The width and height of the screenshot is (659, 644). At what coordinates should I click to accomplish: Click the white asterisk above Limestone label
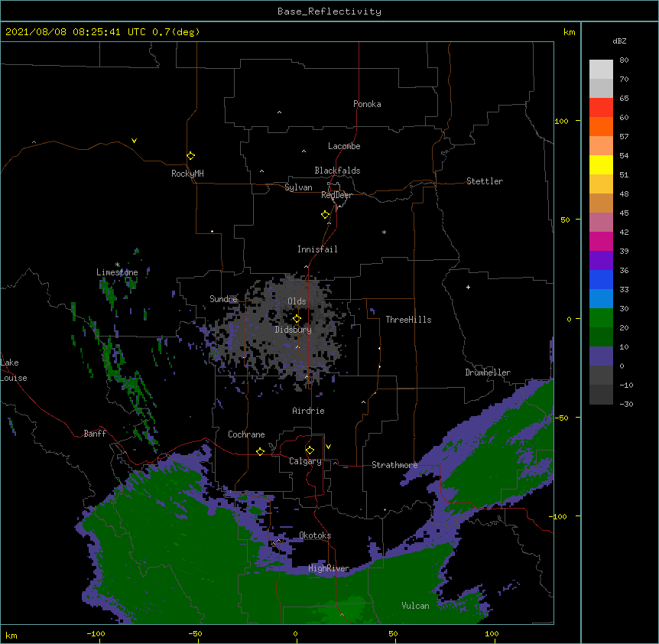117,265
